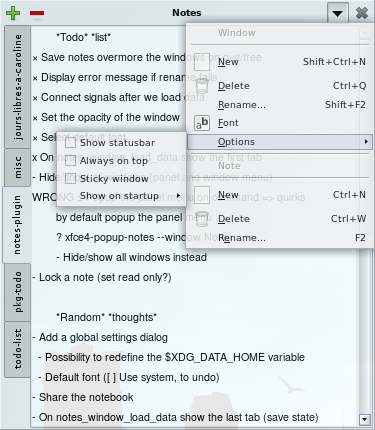Viewport: 375px width, 430px height.
Task: Click scroll-up arrow in popup menu
Action: tap(365, 33)
